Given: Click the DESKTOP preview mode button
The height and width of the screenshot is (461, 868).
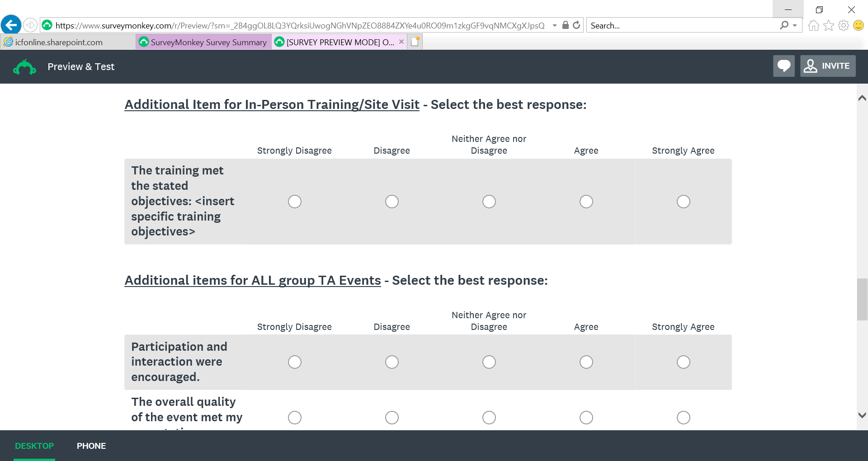Looking at the screenshot, I should point(34,446).
